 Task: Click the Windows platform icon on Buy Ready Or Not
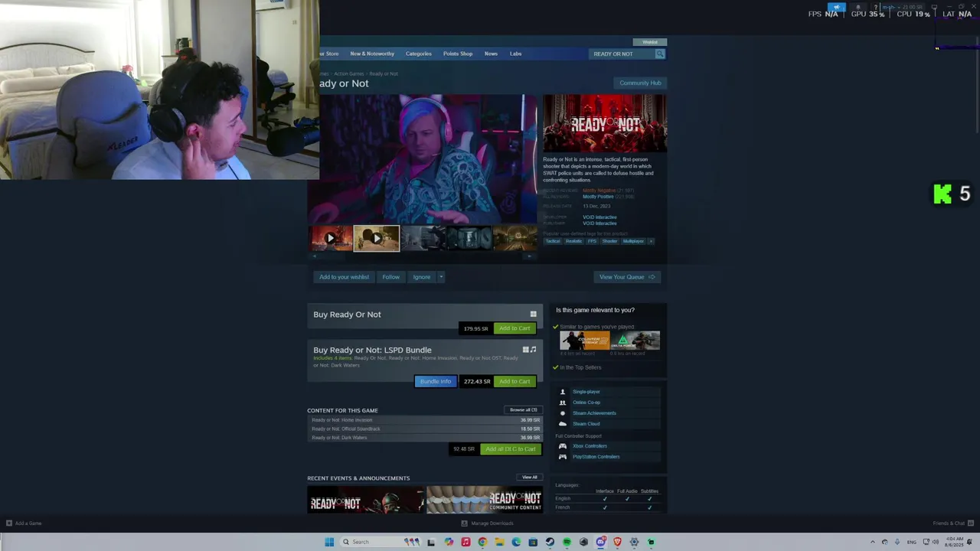(x=533, y=314)
